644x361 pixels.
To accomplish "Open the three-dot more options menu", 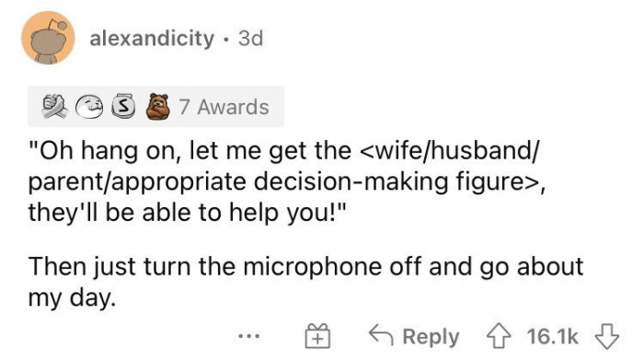I will (x=249, y=336).
